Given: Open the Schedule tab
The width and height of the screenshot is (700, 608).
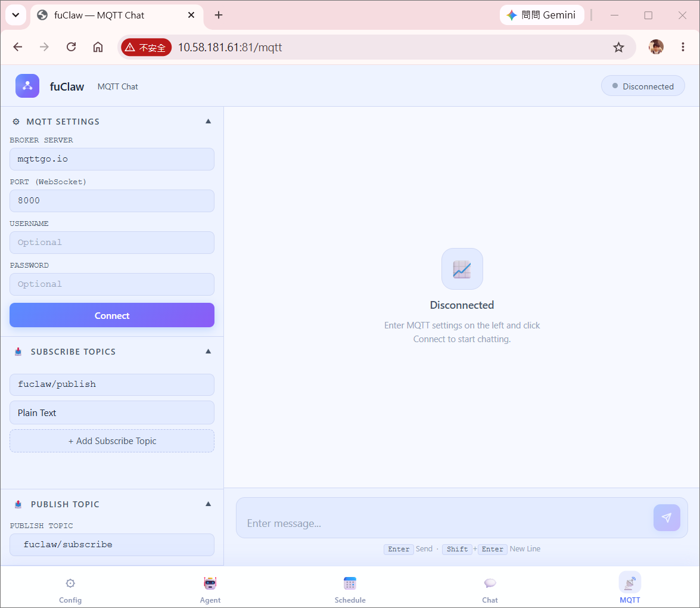Looking at the screenshot, I should tap(350, 591).
